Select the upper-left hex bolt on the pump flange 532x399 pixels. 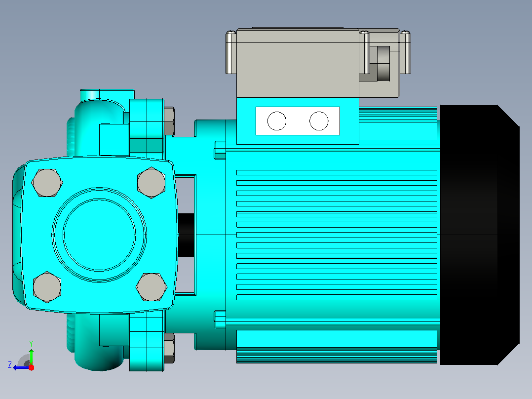point(47,183)
